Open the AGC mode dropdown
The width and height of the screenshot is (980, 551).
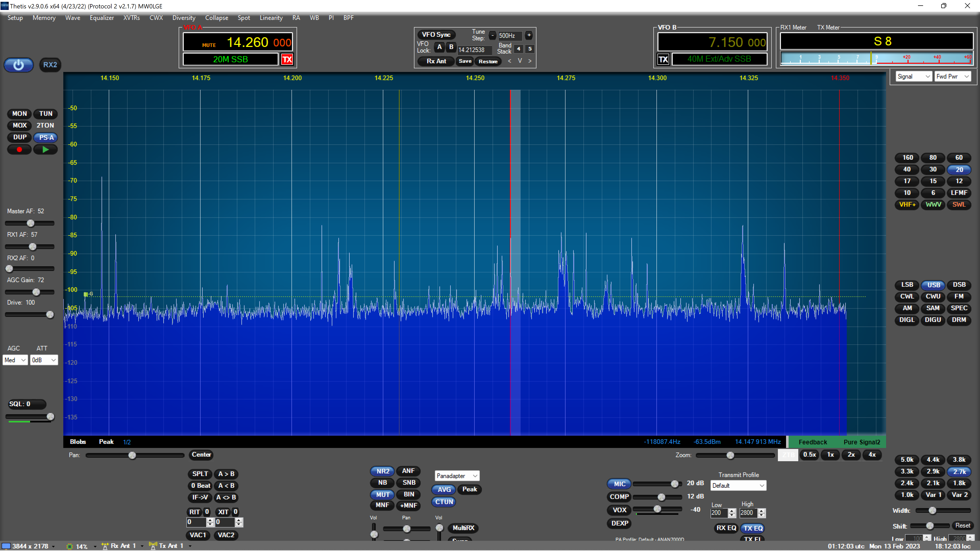[x=15, y=360]
